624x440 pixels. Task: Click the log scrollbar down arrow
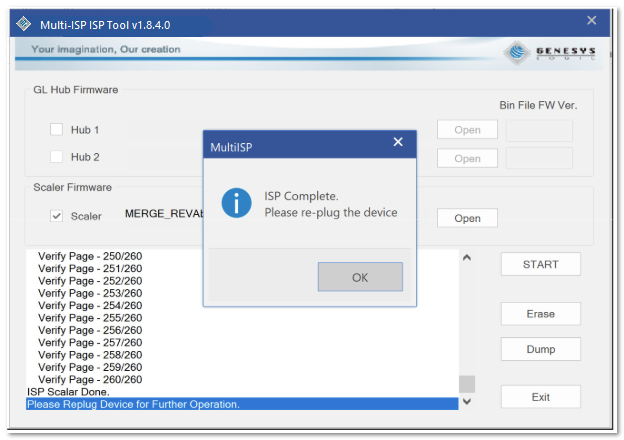coord(467,401)
